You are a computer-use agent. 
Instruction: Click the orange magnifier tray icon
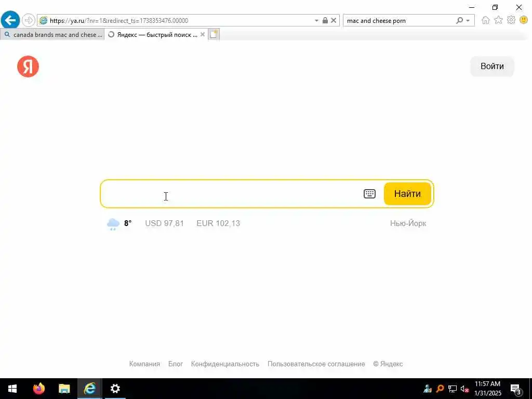pyautogui.click(x=440, y=389)
